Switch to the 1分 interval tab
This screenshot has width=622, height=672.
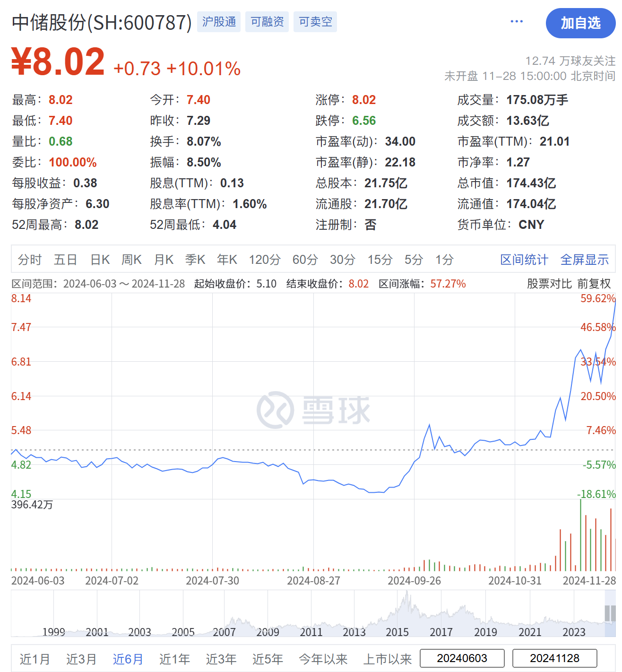pyautogui.click(x=444, y=260)
